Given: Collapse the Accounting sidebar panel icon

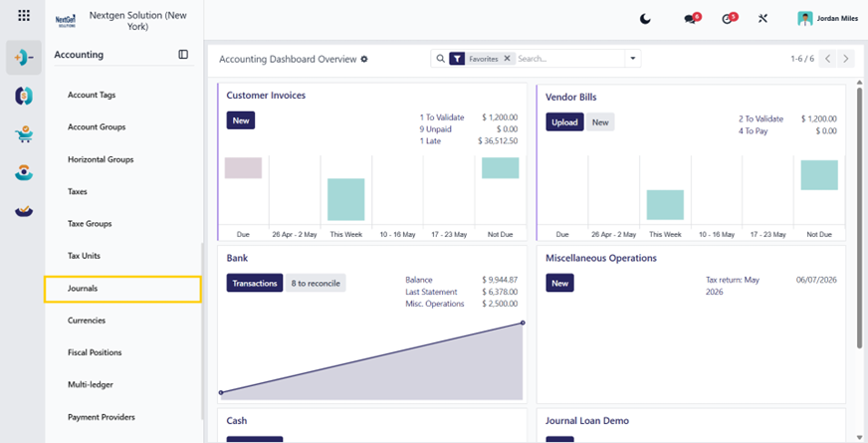Looking at the screenshot, I should click(x=183, y=55).
